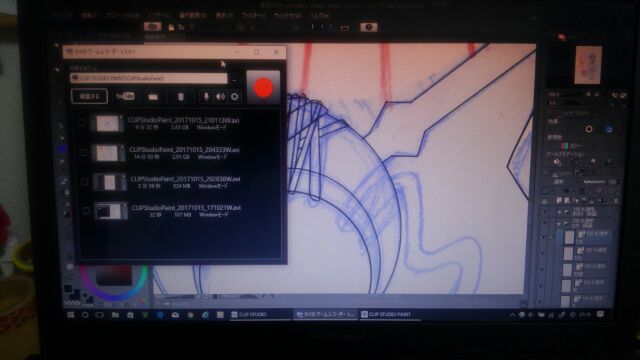The width and height of the screenshot is (640, 360).
Task: Select thumbnail of the 210113W.avi recording
Action: 107,123
